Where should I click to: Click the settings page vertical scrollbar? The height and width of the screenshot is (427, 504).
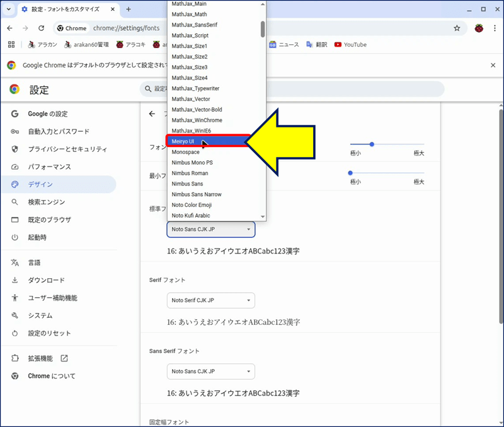(501, 216)
